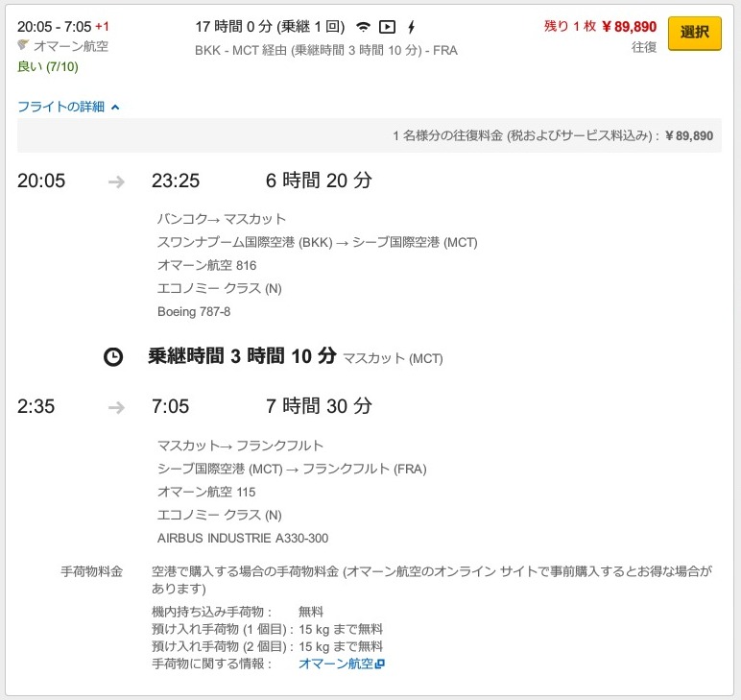Click バンコク→ マスカット route text
This screenshot has height=700, width=741.
[x=222, y=219]
